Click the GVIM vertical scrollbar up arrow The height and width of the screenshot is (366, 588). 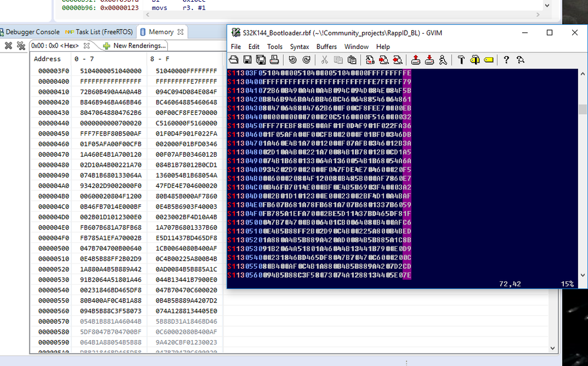583,74
